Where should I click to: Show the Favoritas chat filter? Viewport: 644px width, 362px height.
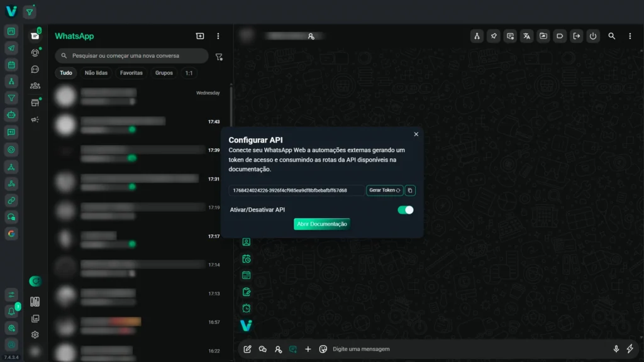pyautogui.click(x=131, y=73)
